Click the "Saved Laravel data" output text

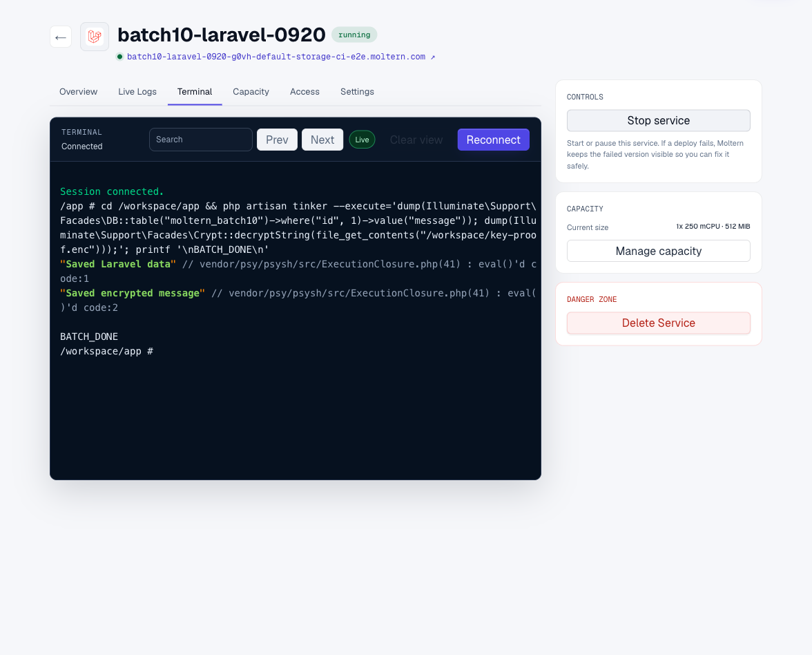pyautogui.click(x=118, y=264)
